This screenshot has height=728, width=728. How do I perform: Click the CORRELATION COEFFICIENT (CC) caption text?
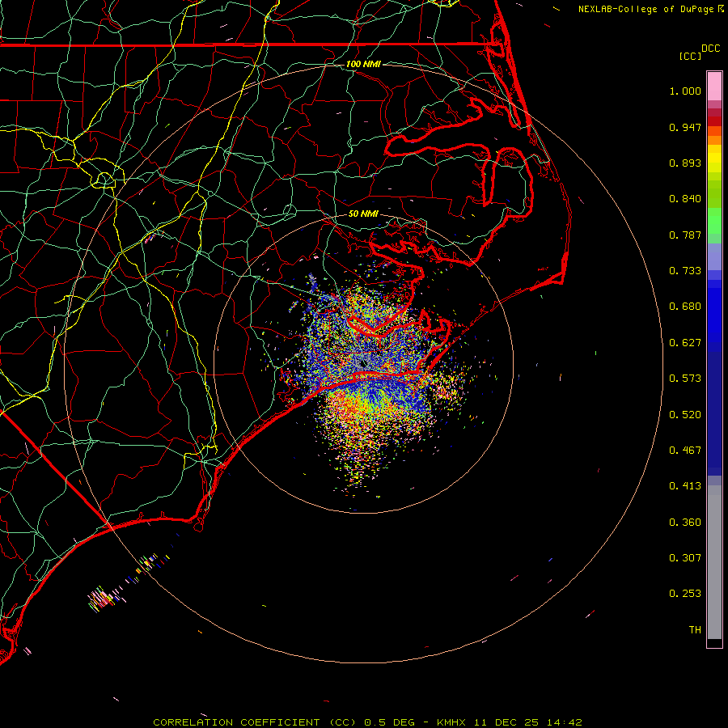pos(255,722)
